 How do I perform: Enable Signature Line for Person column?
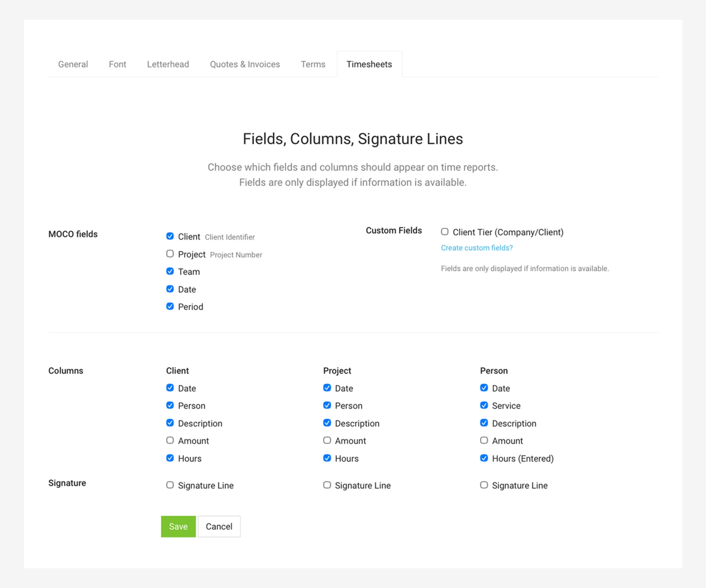pyautogui.click(x=484, y=485)
